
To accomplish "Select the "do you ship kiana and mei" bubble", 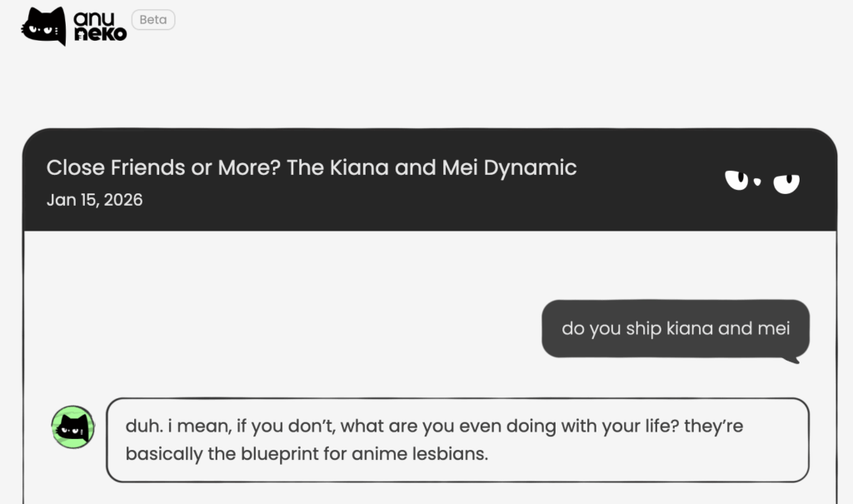I will click(676, 328).
